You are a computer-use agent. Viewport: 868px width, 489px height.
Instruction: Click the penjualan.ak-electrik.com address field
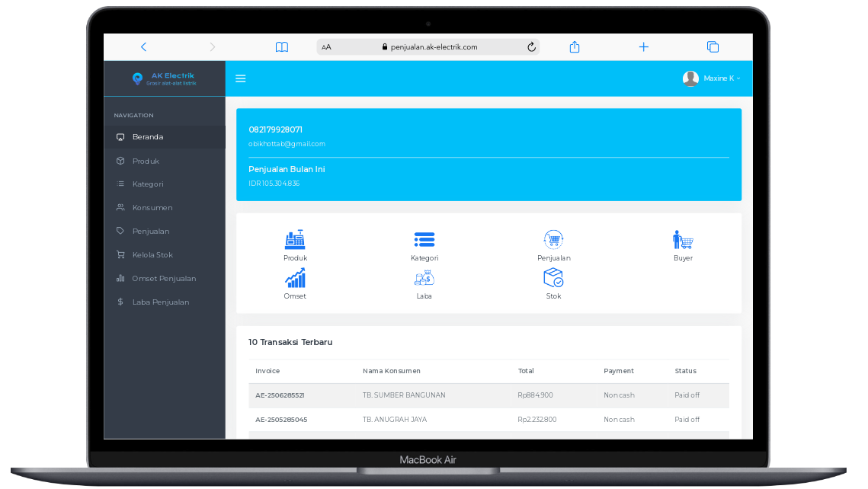pos(428,47)
